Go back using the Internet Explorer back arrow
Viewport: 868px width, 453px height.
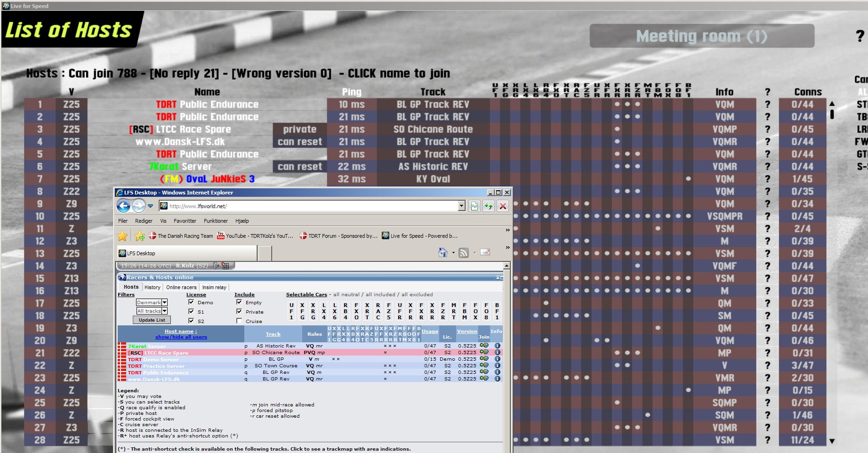(123, 206)
